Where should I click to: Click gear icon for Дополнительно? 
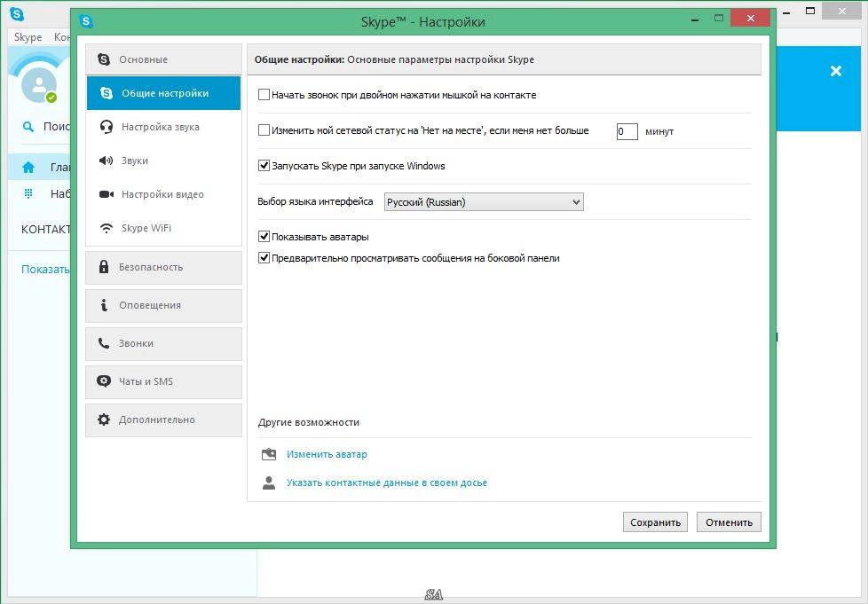click(x=104, y=420)
